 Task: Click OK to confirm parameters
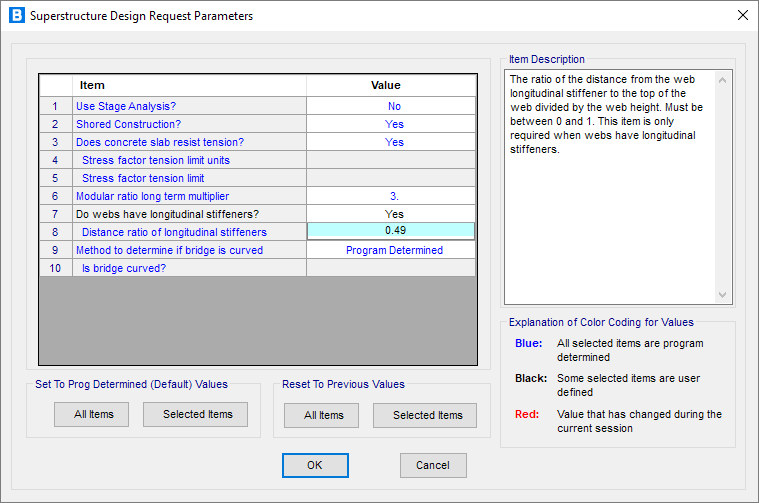[315, 465]
